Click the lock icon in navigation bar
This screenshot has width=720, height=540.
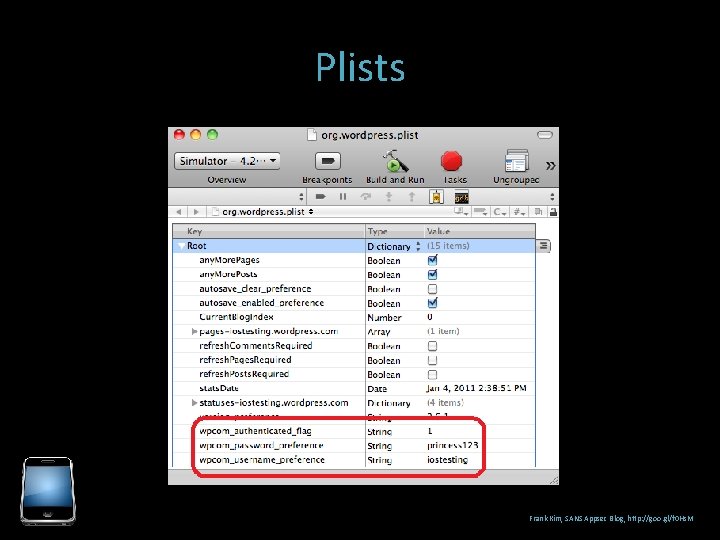tap(553, 212)
